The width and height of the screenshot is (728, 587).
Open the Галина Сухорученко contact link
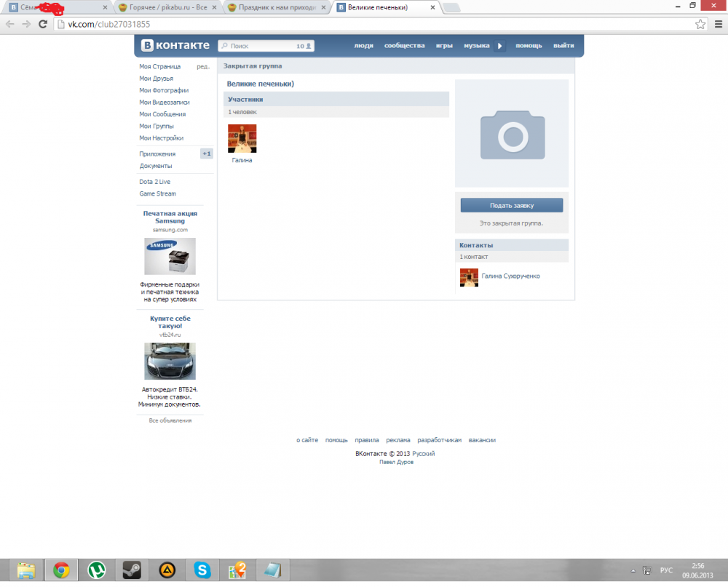(511, 276)
